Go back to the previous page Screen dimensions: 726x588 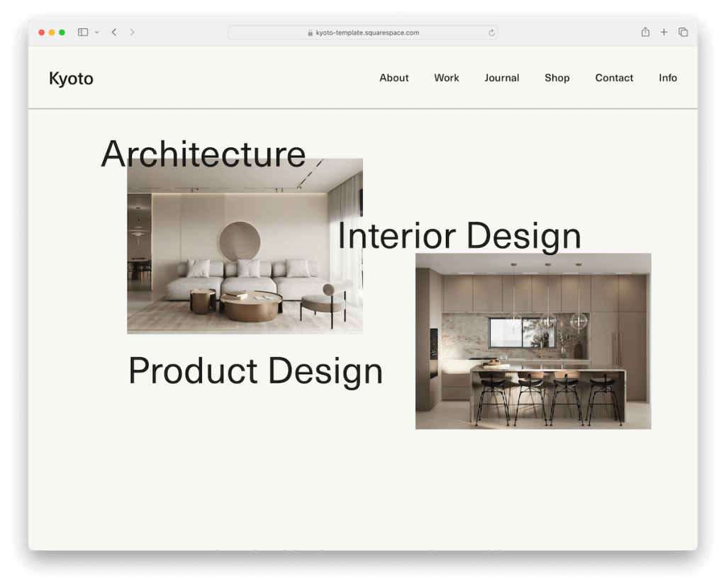pos(114,32)
